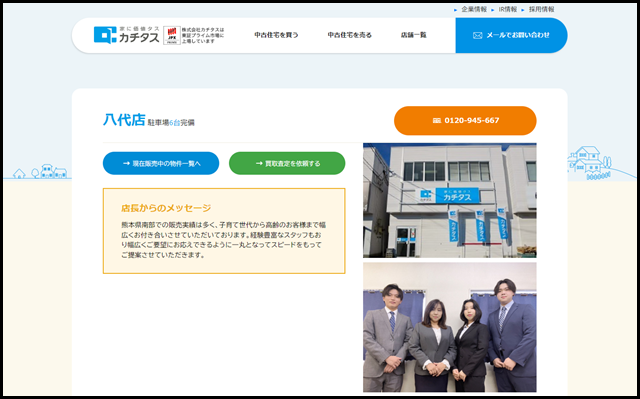Click the 買取査定を依頼する green button
This screenshot has height=399, width=640.
pyautogui.click(x=287, y=163)
